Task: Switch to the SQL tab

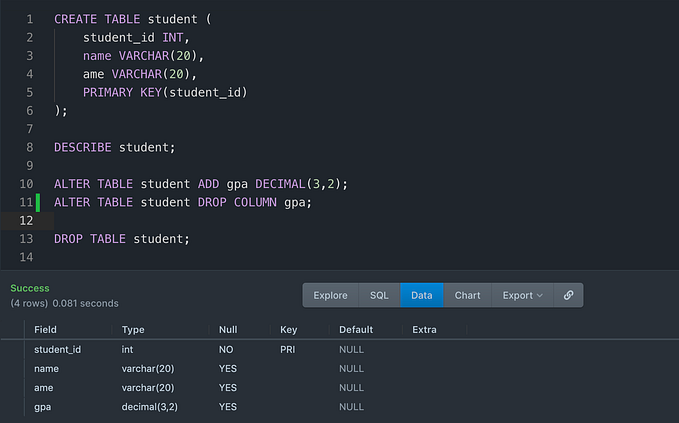Action: click(379, 295)
